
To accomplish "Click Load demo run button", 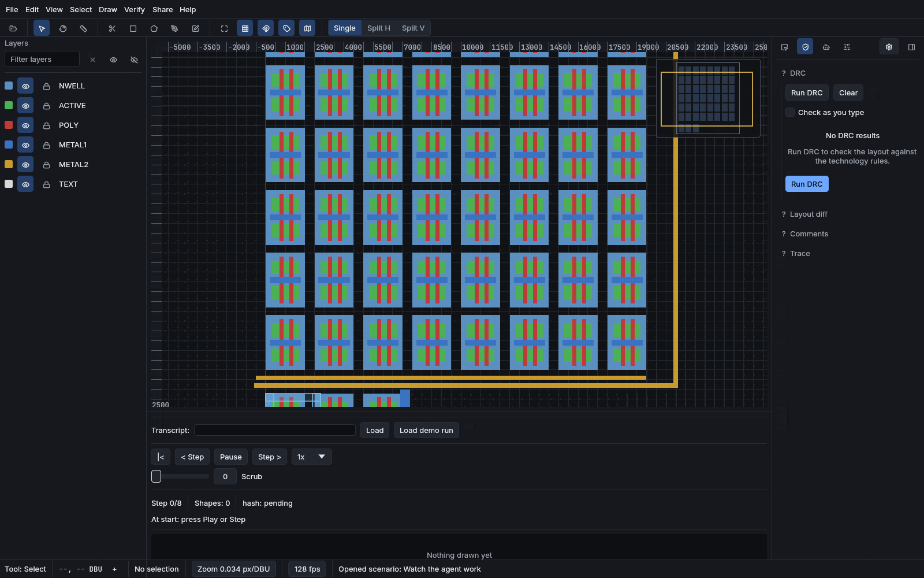I will tap(426, 430).
